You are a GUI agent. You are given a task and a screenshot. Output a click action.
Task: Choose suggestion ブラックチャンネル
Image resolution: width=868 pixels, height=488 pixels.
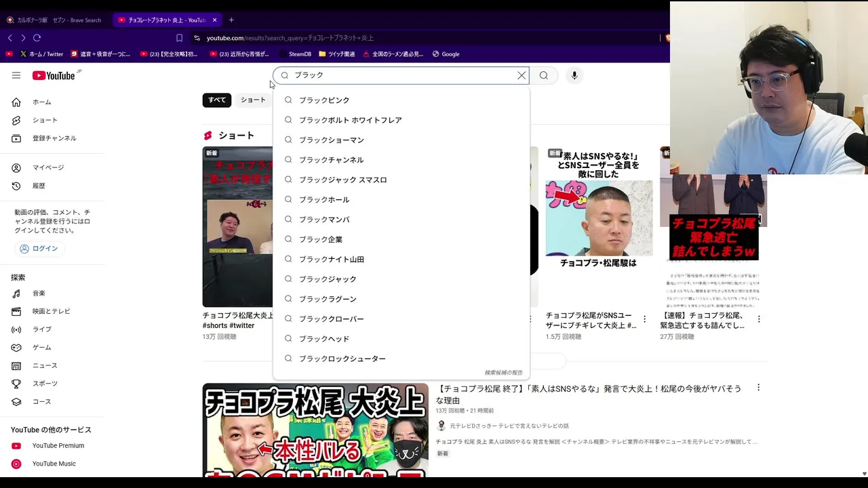coord(401,160)
